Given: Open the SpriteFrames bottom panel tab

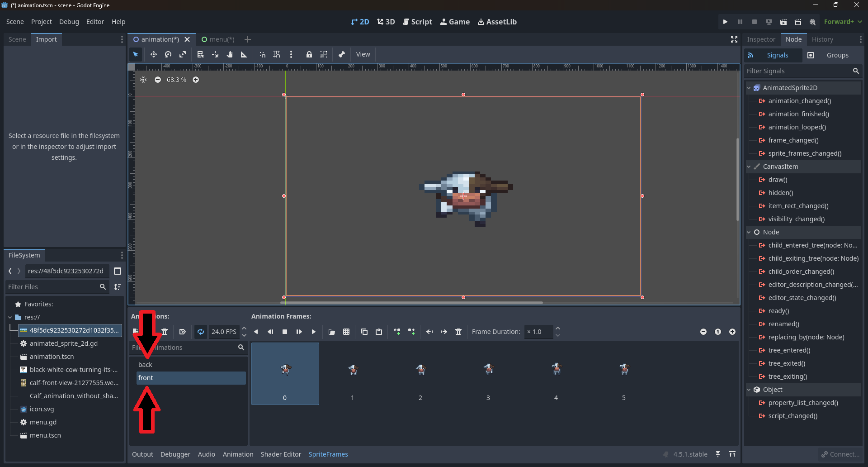Looking at the screenshot, I should pos(328,454).
